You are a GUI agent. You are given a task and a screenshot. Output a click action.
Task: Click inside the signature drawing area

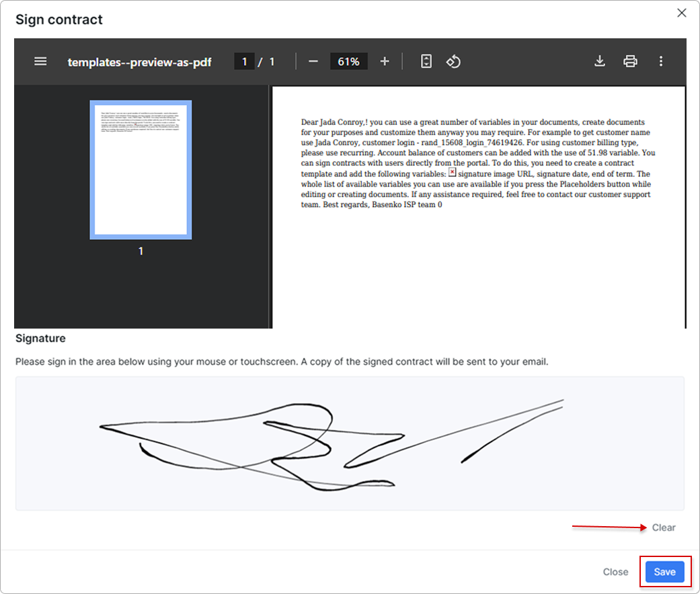(350, 443)
